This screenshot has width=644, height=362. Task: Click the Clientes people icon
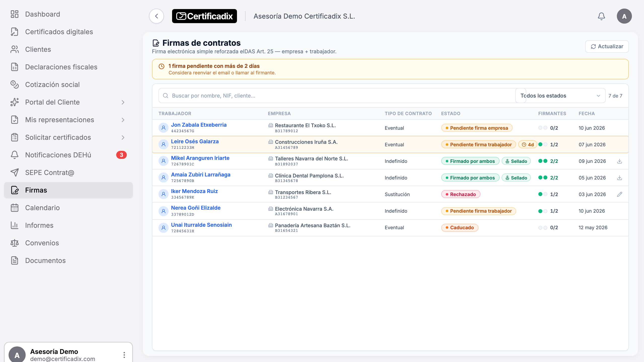[15, 49]
